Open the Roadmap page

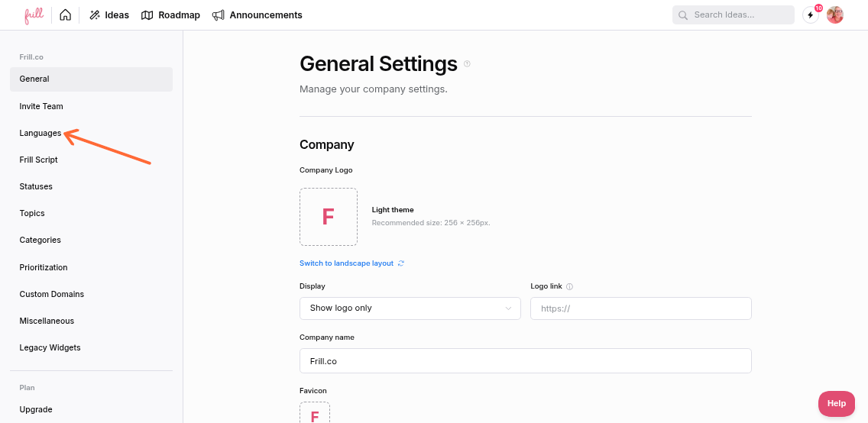tap(170, 15)
